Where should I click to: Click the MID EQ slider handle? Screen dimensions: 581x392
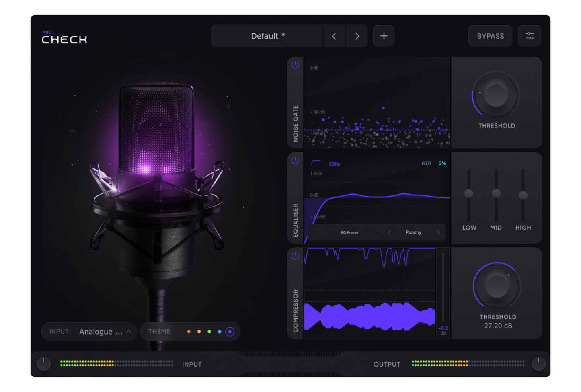click(x=496, y=193)
